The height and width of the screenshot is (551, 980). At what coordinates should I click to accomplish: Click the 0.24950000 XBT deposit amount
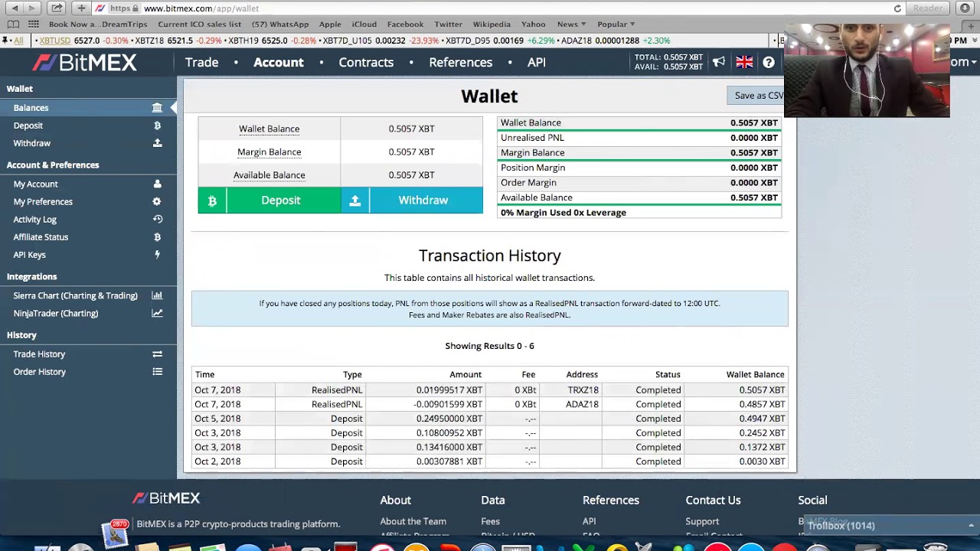(449, 419)
